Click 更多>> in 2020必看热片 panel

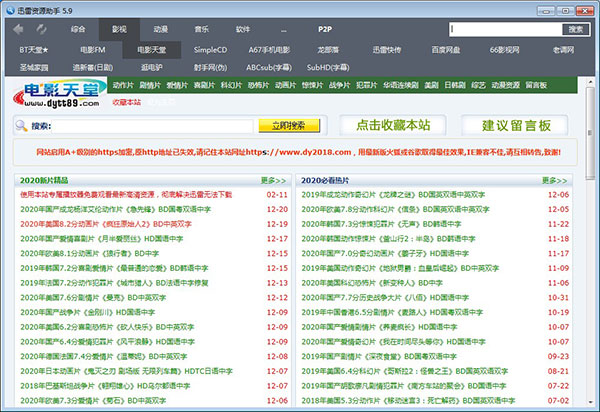(554, 180)
